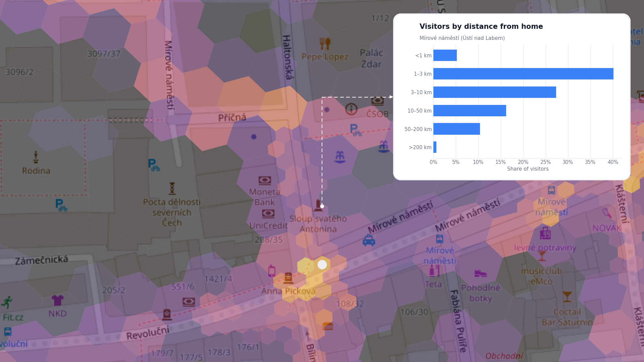The width and height of the screenshot is (644, 362).
Task: Select the Pohodlné botky shoe icon
Action: 480,274
